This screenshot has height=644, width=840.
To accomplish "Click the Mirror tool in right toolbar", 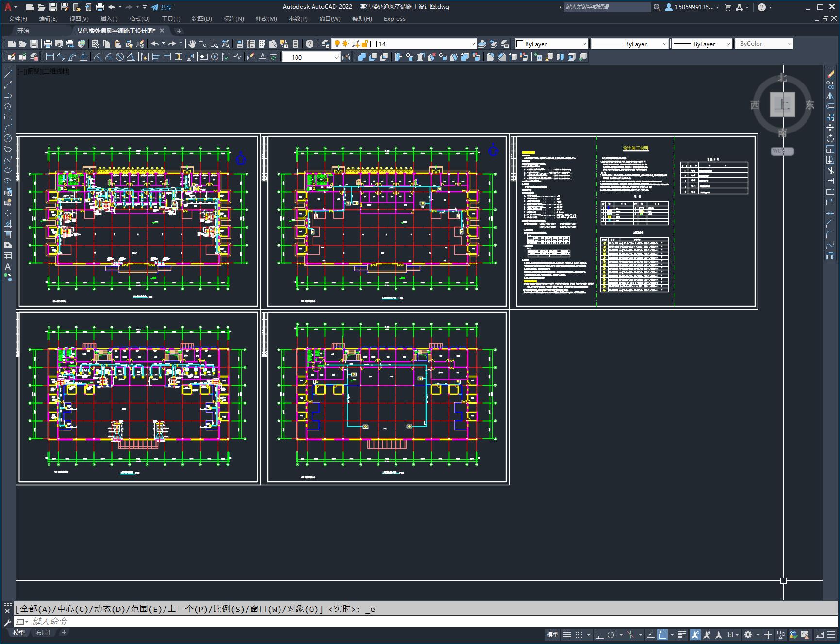I will click(x=830, y=96).
